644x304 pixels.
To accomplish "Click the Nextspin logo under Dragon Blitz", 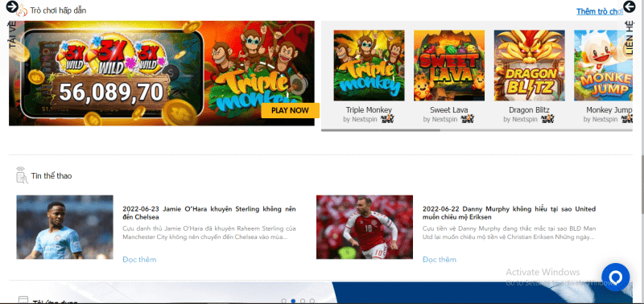I will click(547, 119).
